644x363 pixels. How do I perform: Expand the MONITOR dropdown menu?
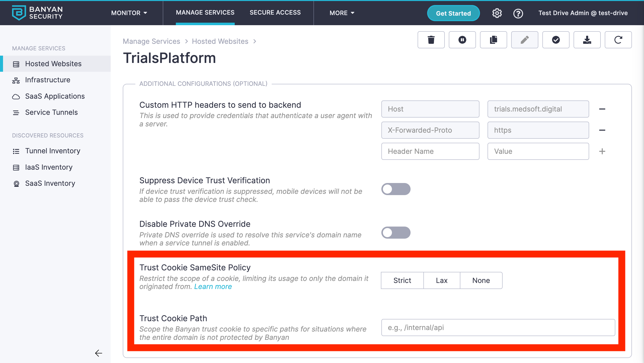pos(129,13)
